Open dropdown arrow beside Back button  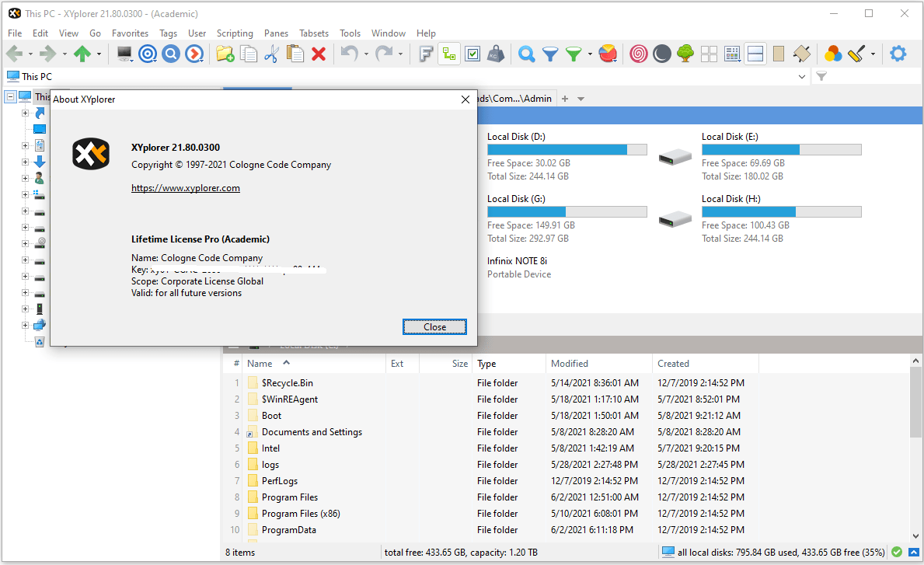30,54
